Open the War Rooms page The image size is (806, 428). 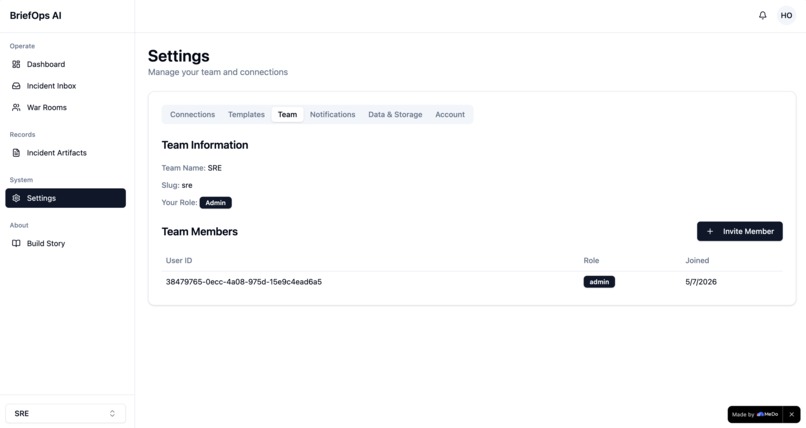pyautogui.click(x=65, y=107)
